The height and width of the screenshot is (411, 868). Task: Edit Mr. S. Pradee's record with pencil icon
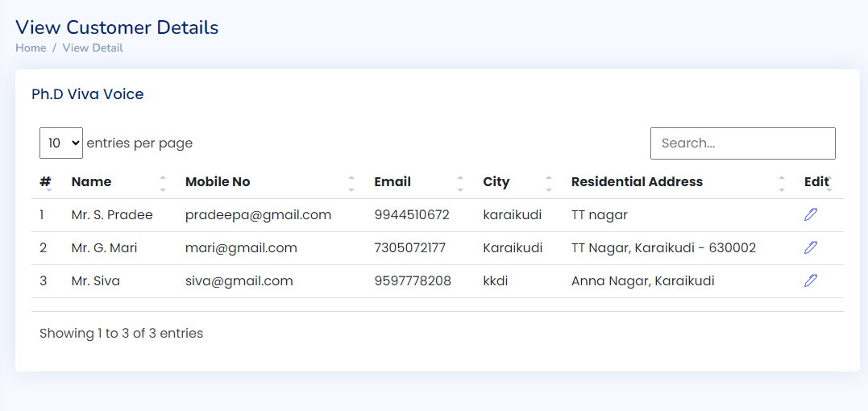(811, 214)
